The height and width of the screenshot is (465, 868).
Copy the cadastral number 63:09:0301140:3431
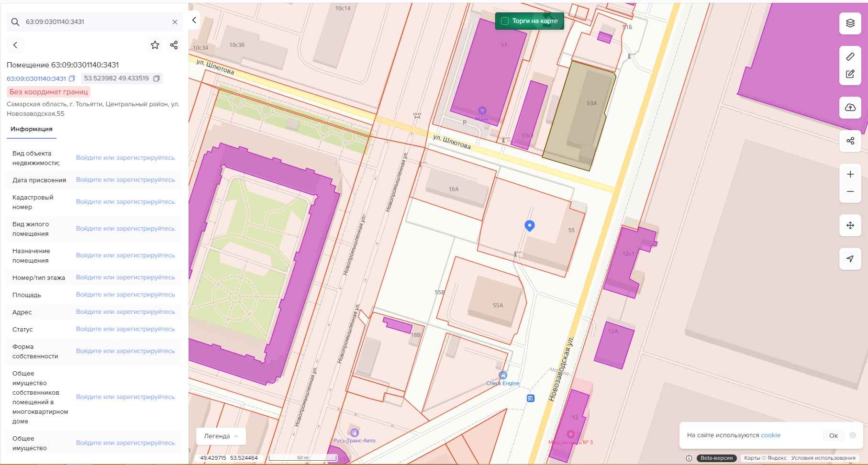tap(72, 78)
